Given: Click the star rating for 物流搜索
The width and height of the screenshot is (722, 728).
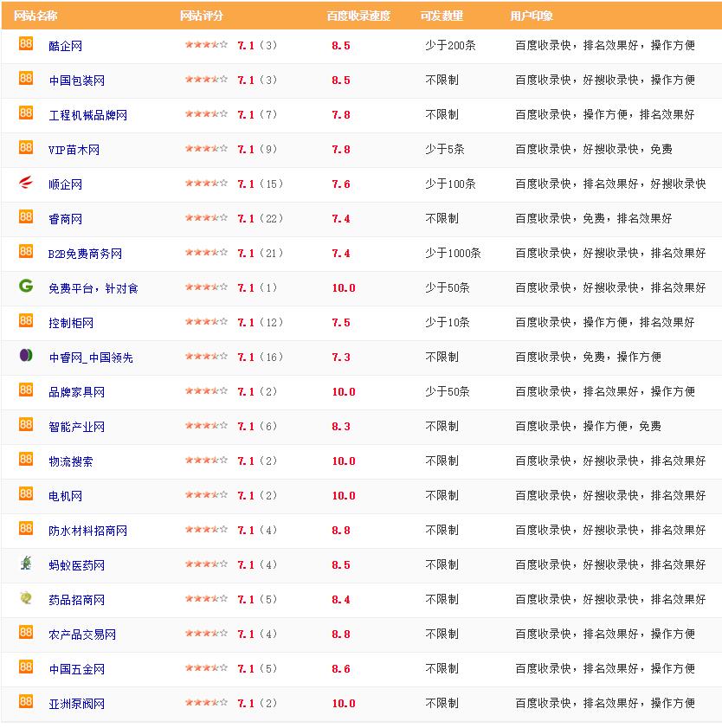Looking at the screenshot, I should pyautogui.click(x=206, y=461).
